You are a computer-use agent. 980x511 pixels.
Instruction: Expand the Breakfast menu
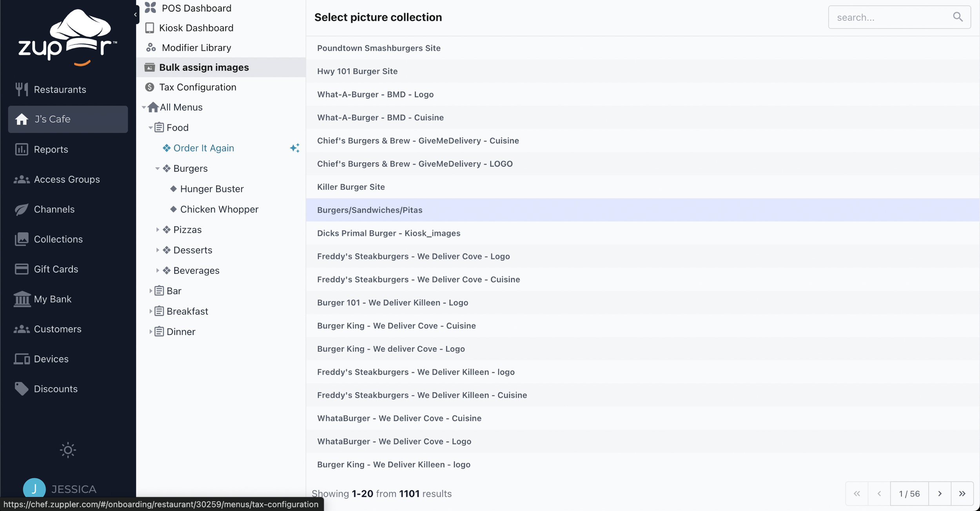151,311
